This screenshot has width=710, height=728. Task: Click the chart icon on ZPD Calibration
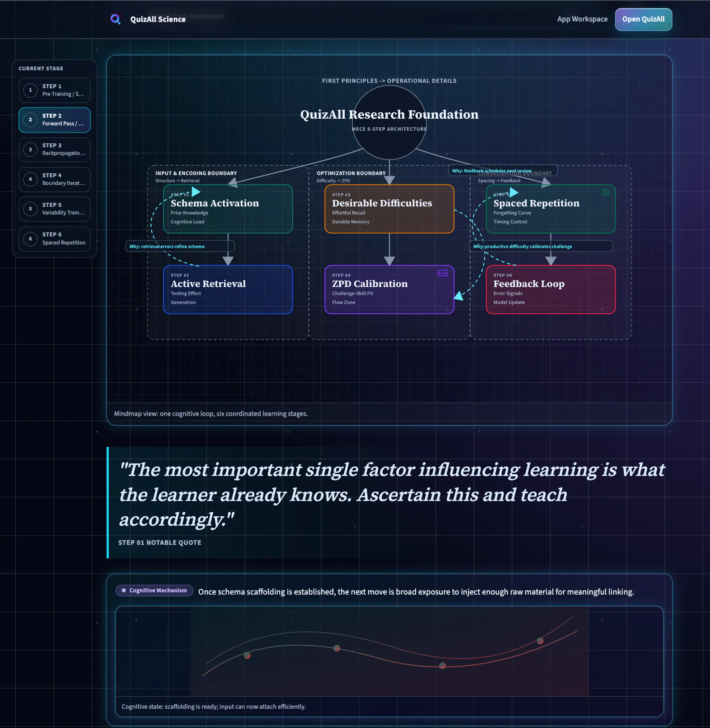pyautogui.click(x=443, y=273)
